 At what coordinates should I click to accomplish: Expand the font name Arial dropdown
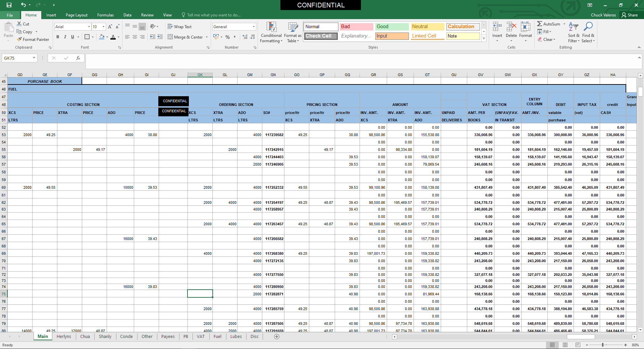click(x=89, y=27)
